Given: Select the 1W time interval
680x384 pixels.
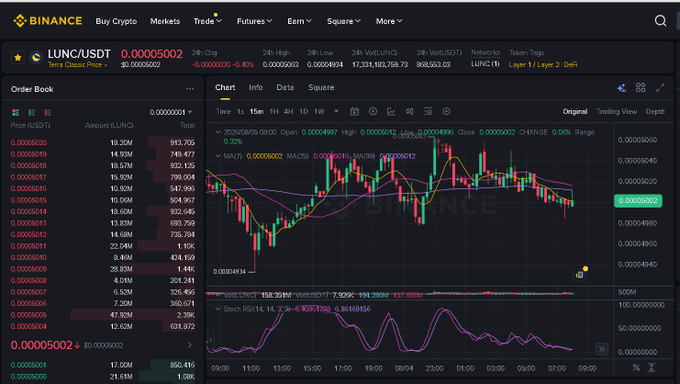Looking at the screenshot, I should [x=319, y=112].
